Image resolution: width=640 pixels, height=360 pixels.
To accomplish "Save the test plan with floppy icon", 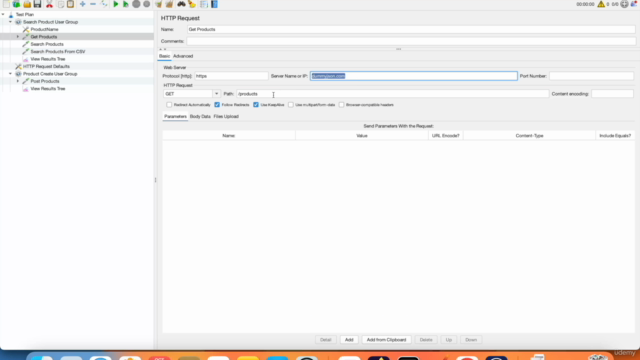I will tap(38, 4).
